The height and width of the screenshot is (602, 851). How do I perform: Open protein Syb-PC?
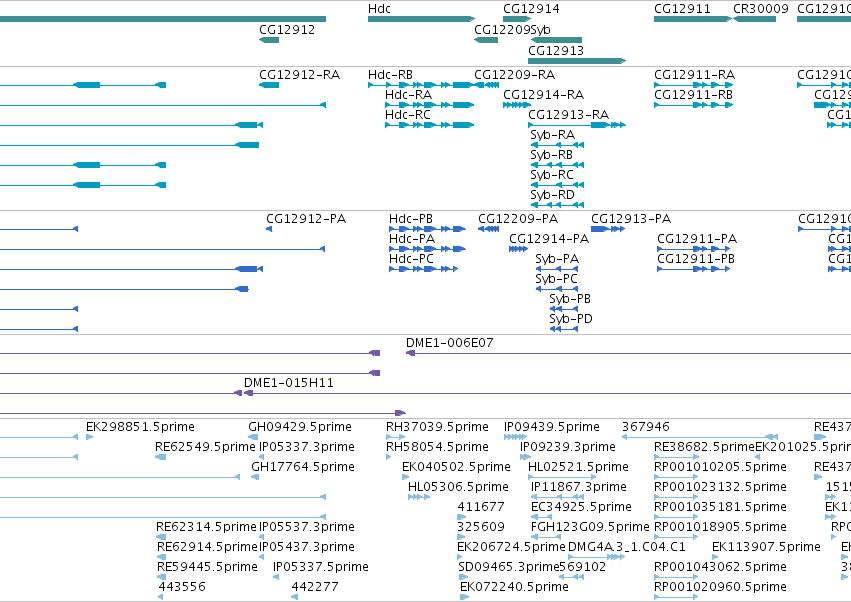(556, 279)
